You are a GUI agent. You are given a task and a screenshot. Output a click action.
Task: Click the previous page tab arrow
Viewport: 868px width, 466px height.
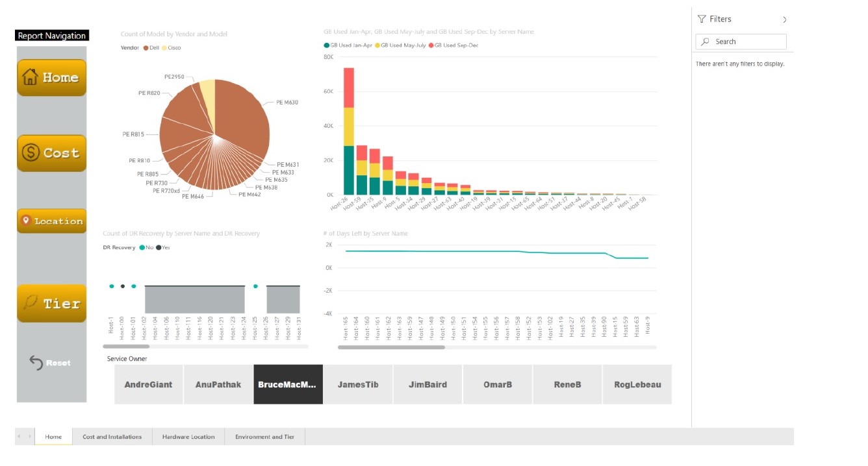[x=19, y=437]
